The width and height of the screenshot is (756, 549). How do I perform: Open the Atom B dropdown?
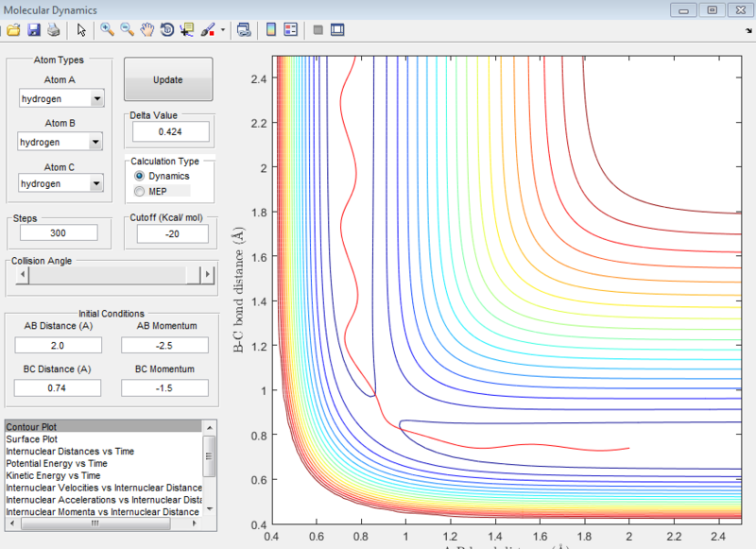click(x=95, y=142)
